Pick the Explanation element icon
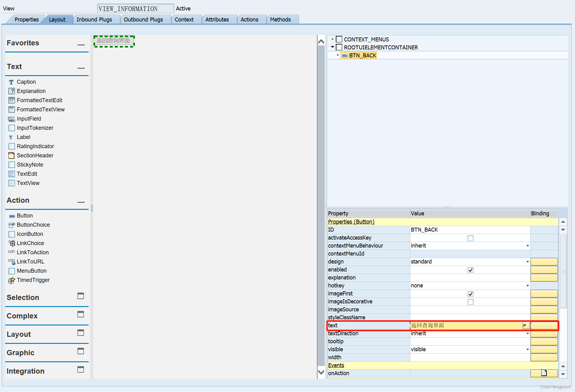Image resolution: width=575 pixels, height=392 pixels. [x=11, y=91]
